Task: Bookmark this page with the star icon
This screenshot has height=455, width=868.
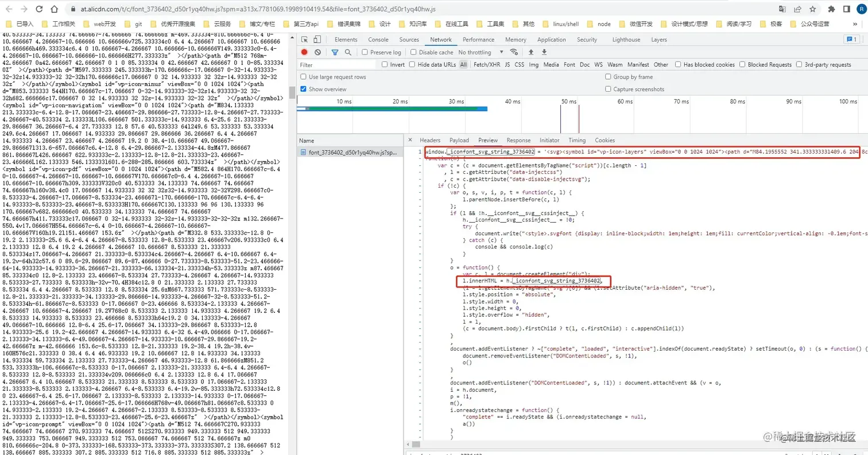Action: point(813,9)
